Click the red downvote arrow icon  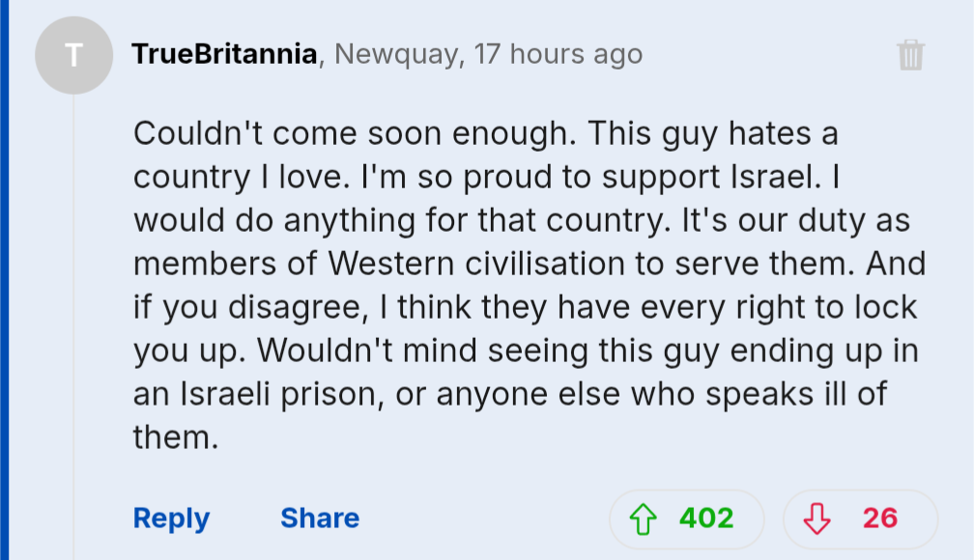[816, 519]
